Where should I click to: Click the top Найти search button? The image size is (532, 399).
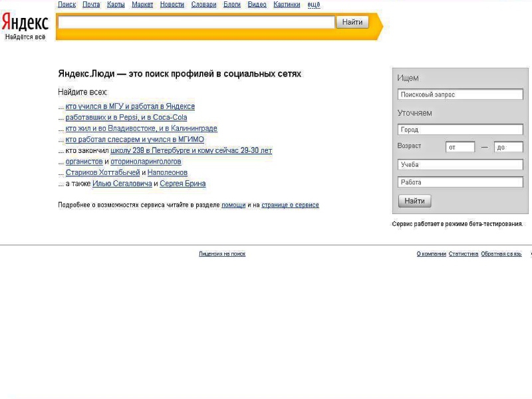[x=352, y=23]
